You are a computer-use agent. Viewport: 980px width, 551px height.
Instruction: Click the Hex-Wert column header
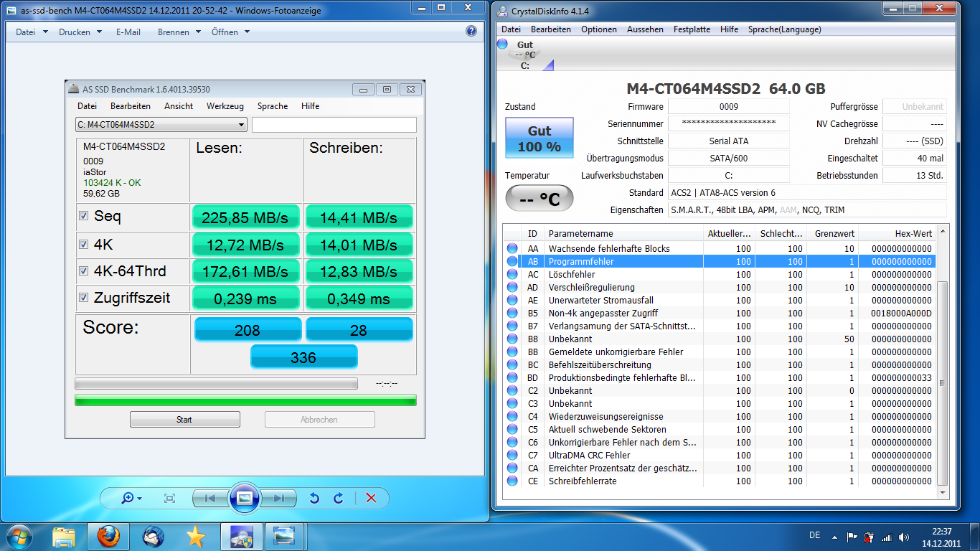point(897,234)
